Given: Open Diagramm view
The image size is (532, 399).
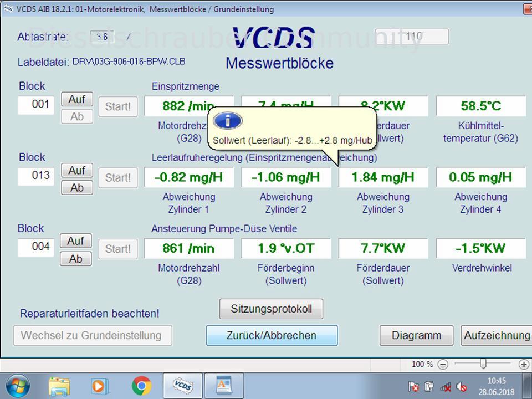Looking at the screenshot, I should click(x=416, y=335).
